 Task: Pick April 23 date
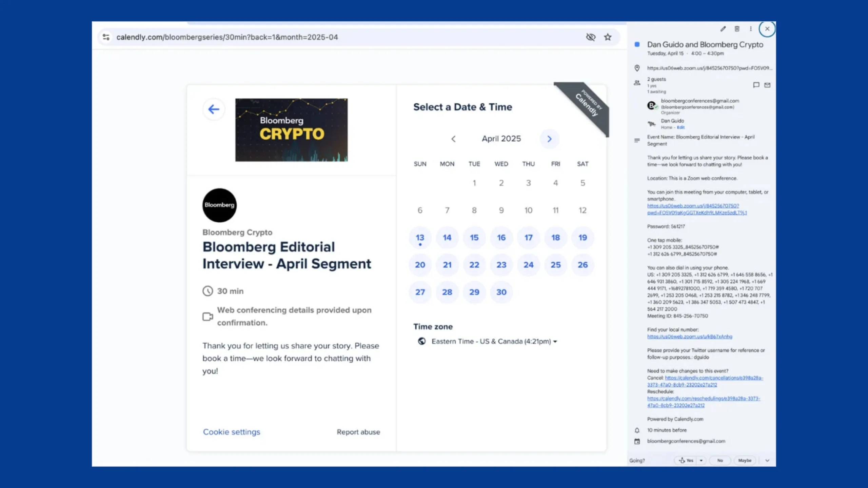[x=501, y=265]
